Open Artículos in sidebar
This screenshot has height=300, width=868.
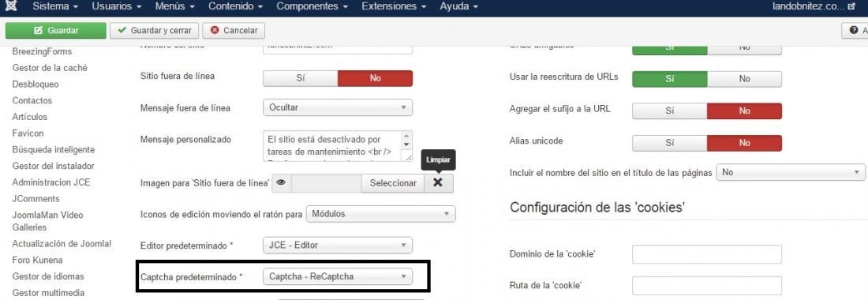tap(30, 117)
